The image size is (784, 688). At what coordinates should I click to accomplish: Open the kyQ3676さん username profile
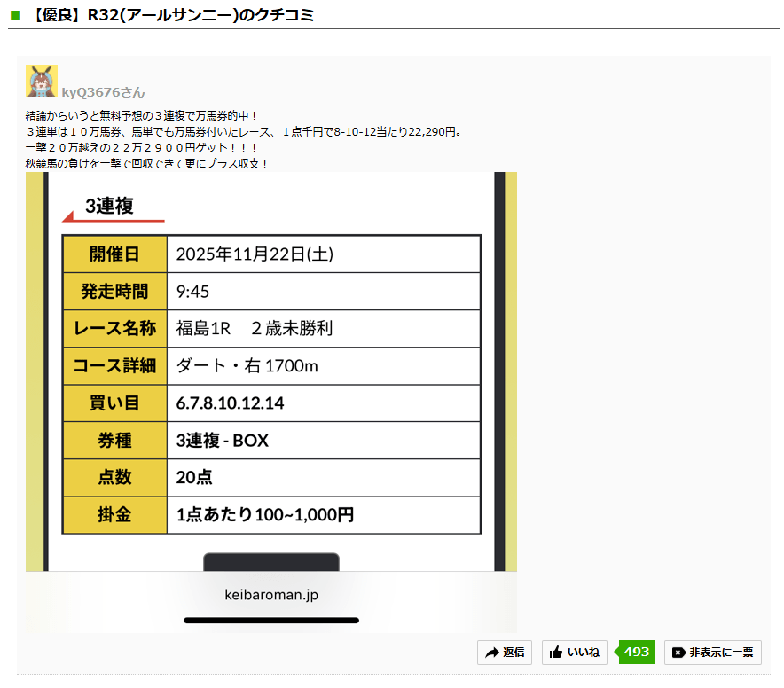click(103, 92)
